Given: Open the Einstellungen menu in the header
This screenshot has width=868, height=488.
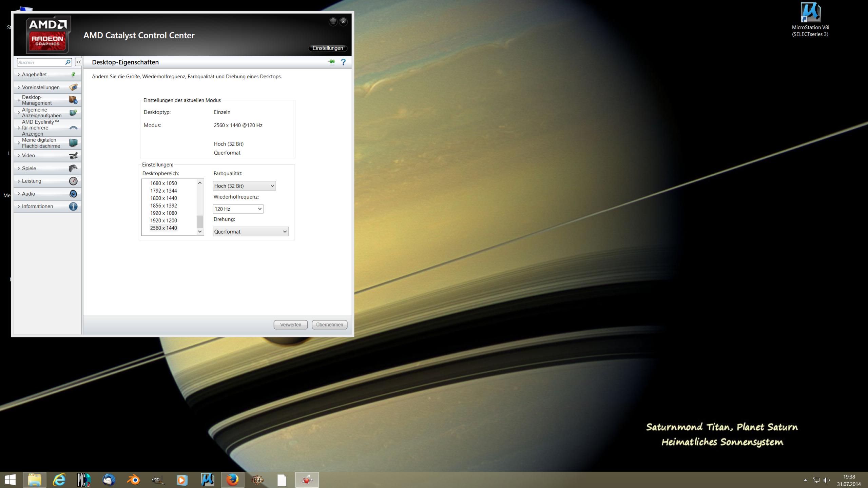Looking at the screenshot, I should pyautogui.click(x=327, y=48).
